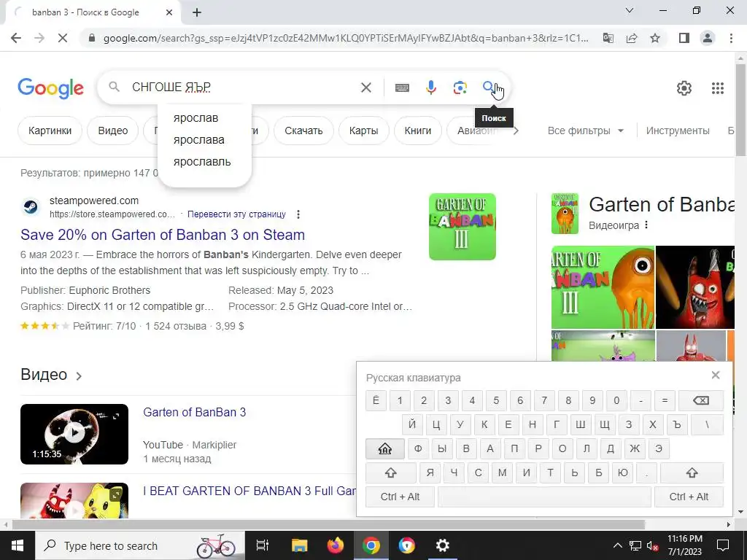Open Steam result three-dot options

(x=298, y=214)
